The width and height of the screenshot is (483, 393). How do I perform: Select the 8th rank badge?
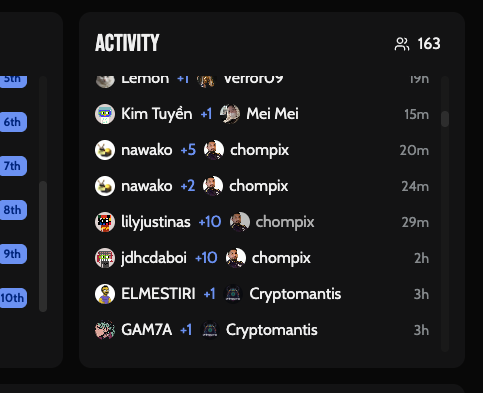tap(13, 210)
